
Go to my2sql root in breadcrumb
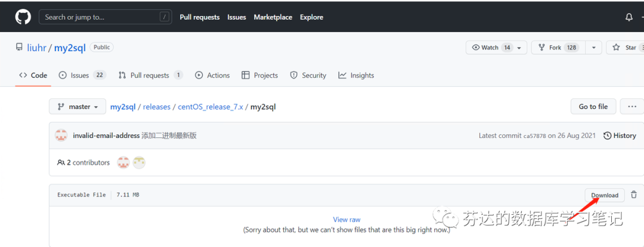tap(123, 107)
